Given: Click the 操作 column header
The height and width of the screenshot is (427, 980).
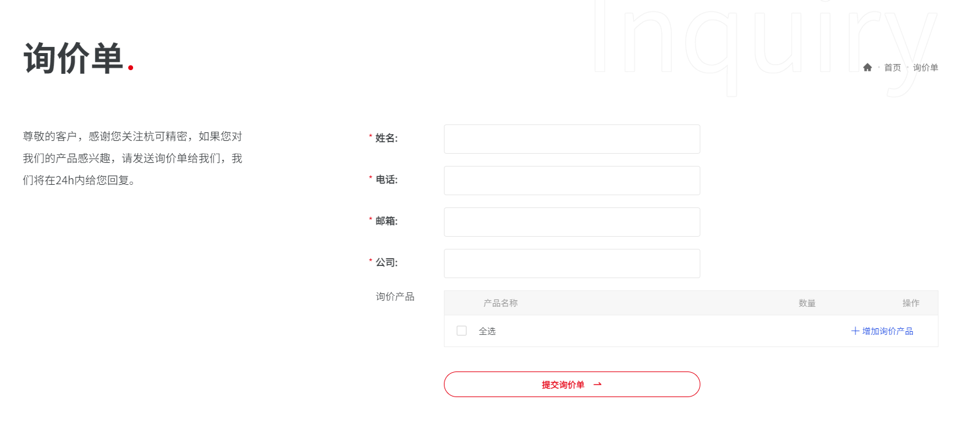Looking at the screenshot, I should click(910, 303).
